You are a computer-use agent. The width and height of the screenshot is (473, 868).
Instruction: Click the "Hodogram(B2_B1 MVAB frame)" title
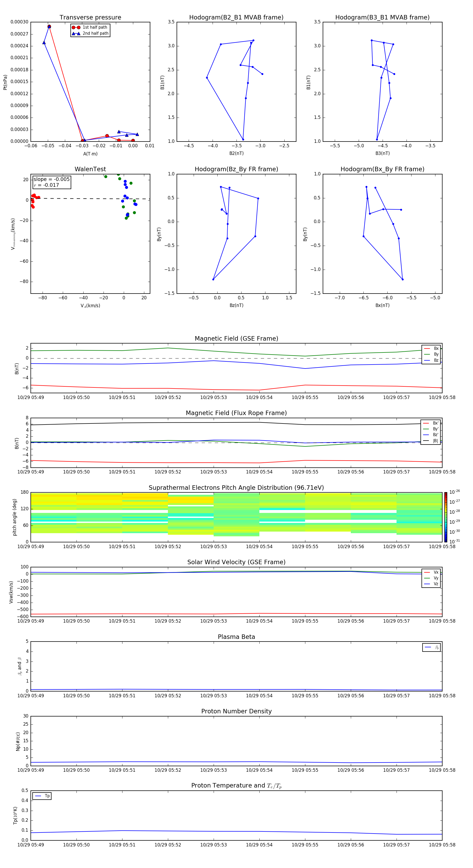pyautogui.click(x=236, y=18)
